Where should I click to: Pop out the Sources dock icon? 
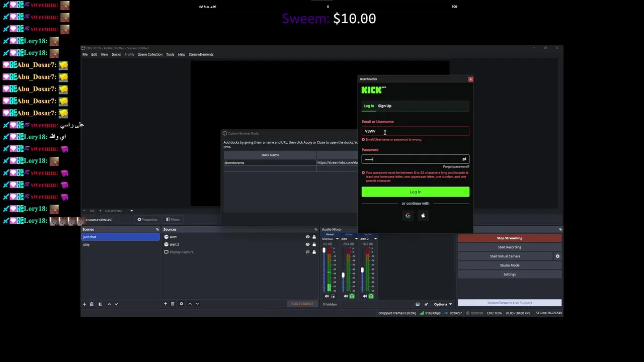pos(316,229)
